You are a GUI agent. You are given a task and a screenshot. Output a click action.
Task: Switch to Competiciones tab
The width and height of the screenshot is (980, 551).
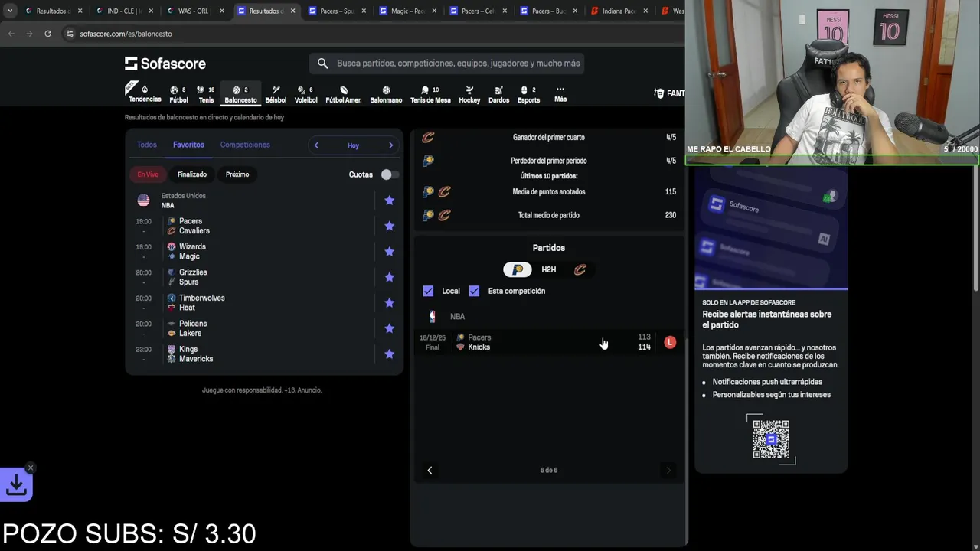pyautogui.click(x=245, y=145)
